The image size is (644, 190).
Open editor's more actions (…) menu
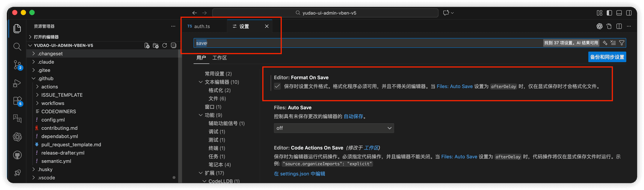pyautogui.click(x=629, y=26)
